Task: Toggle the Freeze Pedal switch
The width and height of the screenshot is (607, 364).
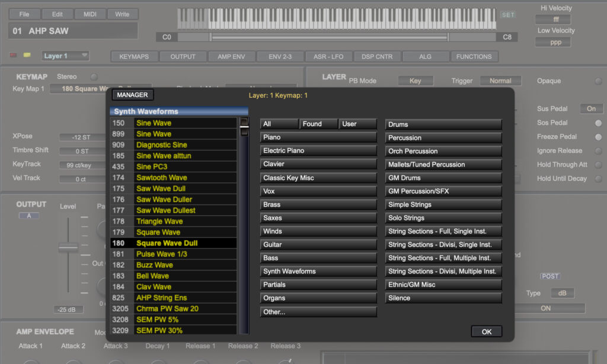Action: pos(598,137)
